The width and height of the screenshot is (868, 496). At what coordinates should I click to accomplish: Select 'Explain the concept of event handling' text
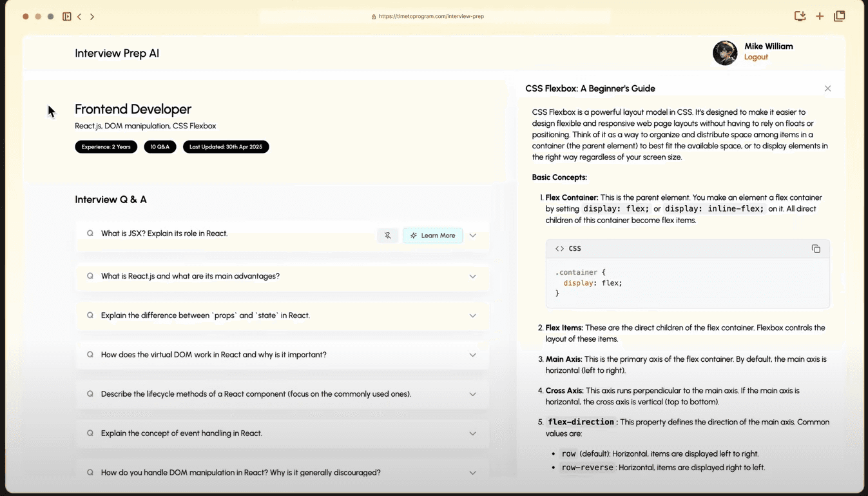click(182, 433)
